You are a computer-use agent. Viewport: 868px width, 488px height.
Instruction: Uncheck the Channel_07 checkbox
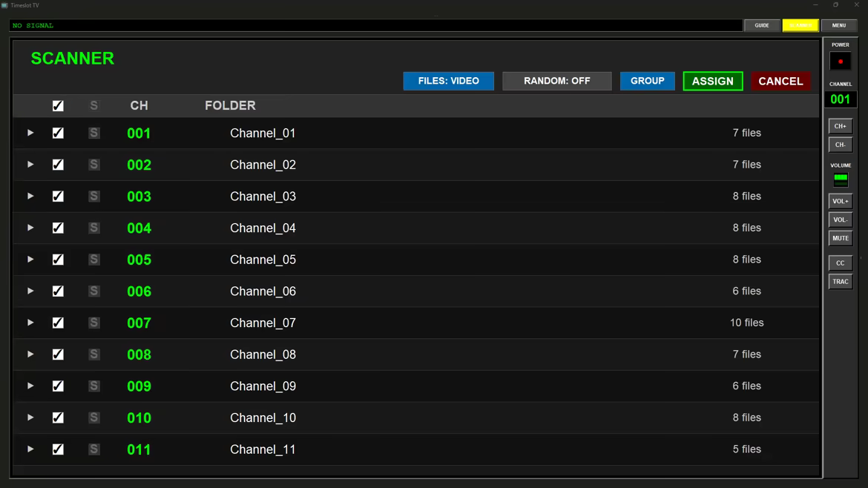pos(58,323)
